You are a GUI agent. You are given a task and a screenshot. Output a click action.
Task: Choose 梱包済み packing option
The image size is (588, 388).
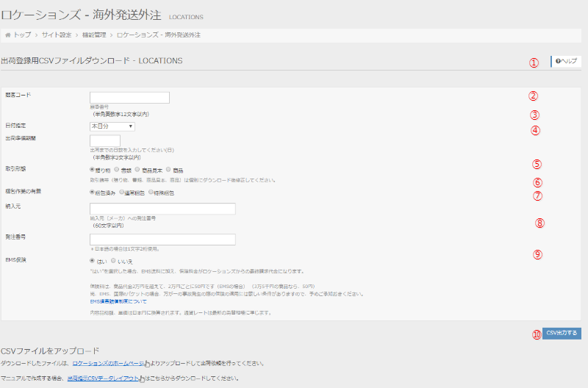92,192
